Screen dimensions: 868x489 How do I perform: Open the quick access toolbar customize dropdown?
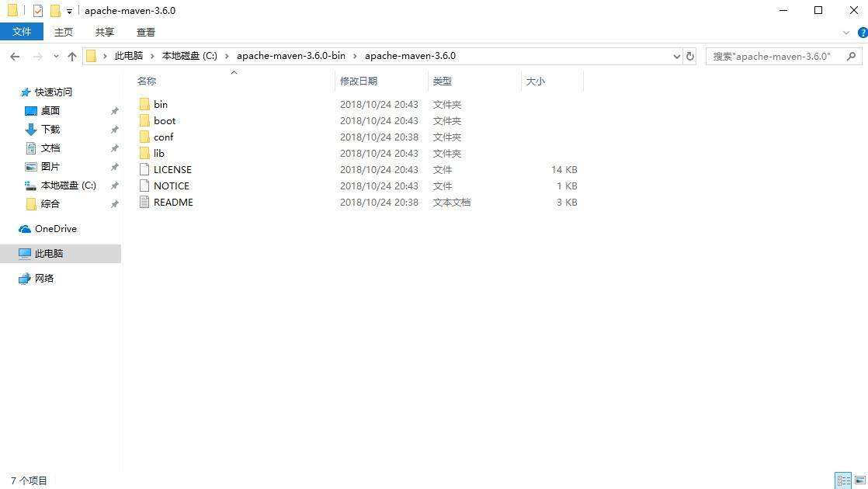click(x=69, y=11)
